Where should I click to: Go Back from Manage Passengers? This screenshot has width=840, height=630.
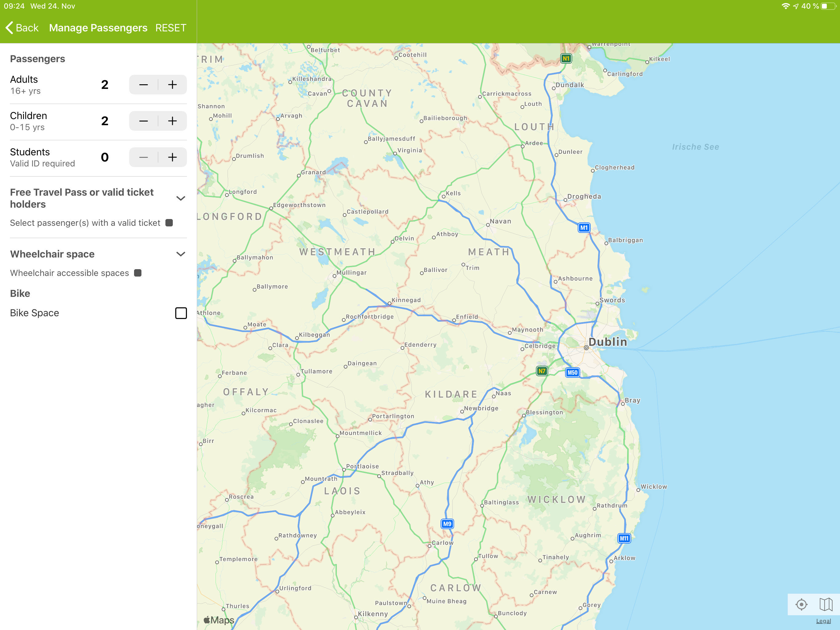pos(22,28)
